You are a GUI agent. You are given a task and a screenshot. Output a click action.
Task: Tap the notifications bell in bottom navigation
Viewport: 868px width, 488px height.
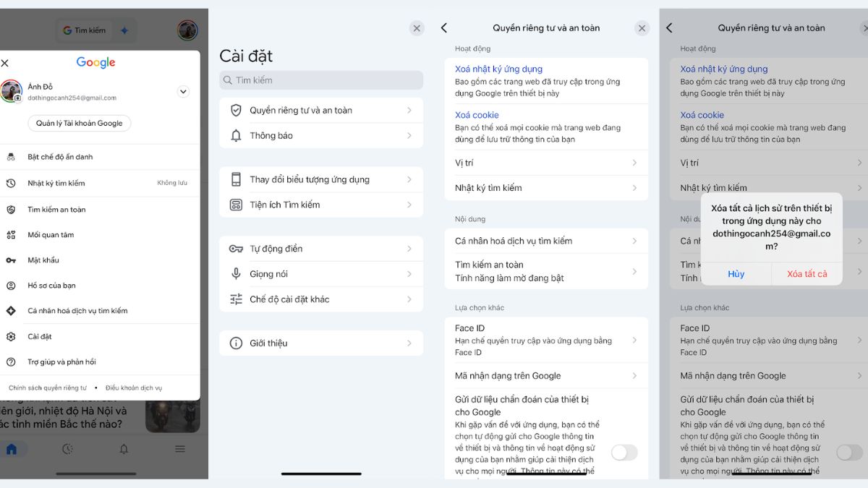(124, 449)
